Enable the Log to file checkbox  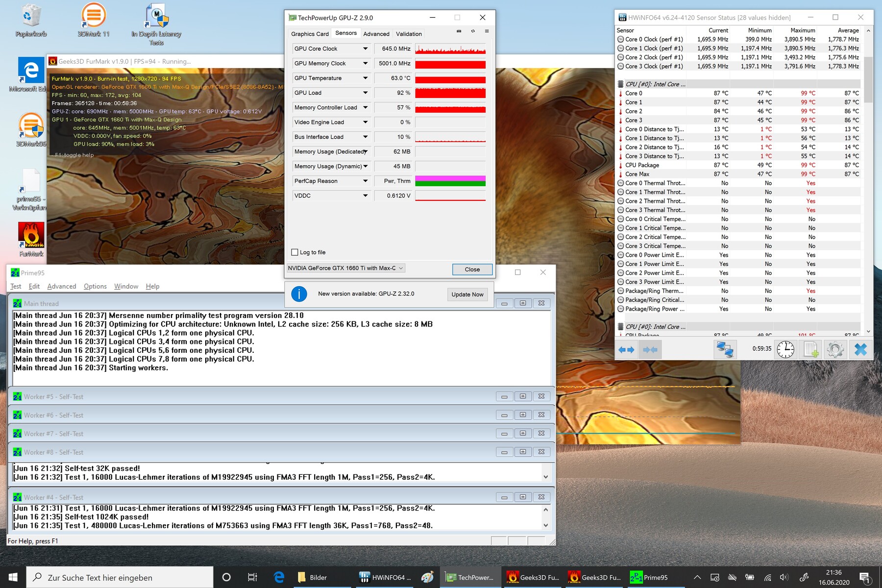[294, 252]
